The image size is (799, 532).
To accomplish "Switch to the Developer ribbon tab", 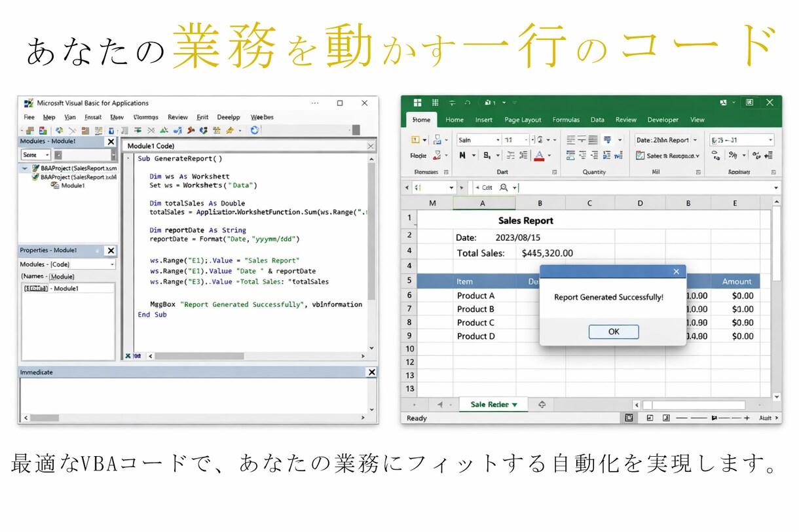I will 663,120.
